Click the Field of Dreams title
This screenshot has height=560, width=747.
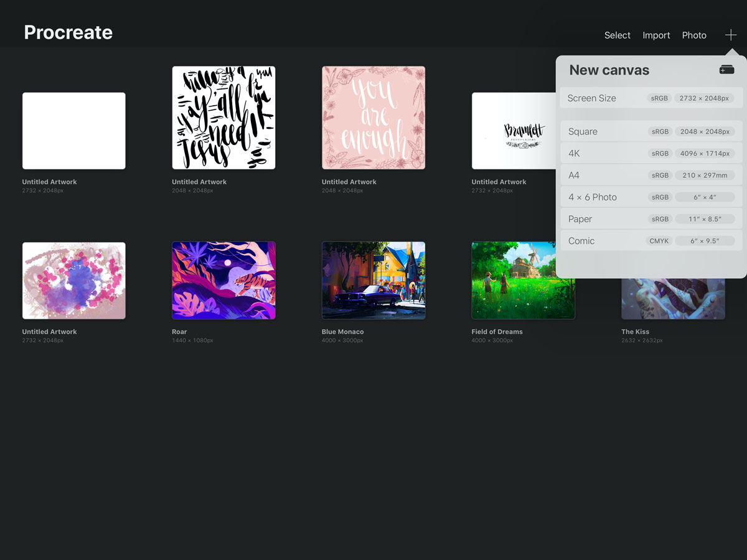pos(497,332)
